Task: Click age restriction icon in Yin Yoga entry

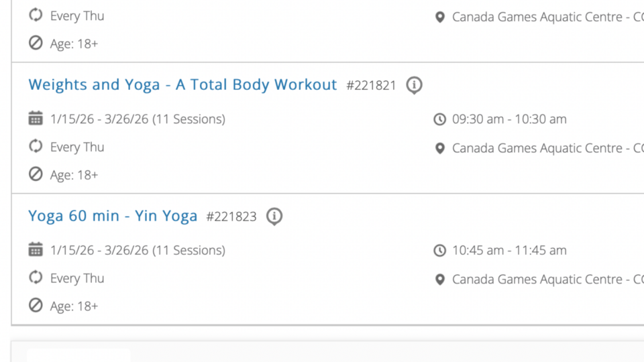Action: coord(36,306)
